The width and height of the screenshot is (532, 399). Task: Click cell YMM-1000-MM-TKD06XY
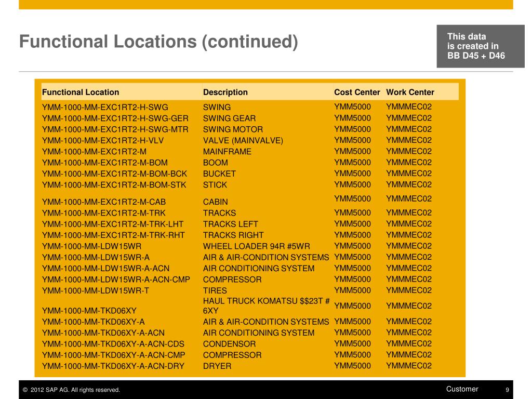click(89, 311)
